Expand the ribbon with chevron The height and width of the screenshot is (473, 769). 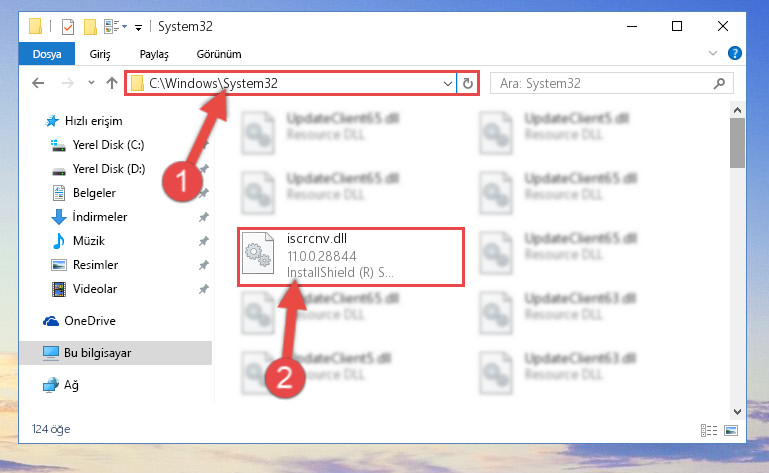tap(713, 53)
